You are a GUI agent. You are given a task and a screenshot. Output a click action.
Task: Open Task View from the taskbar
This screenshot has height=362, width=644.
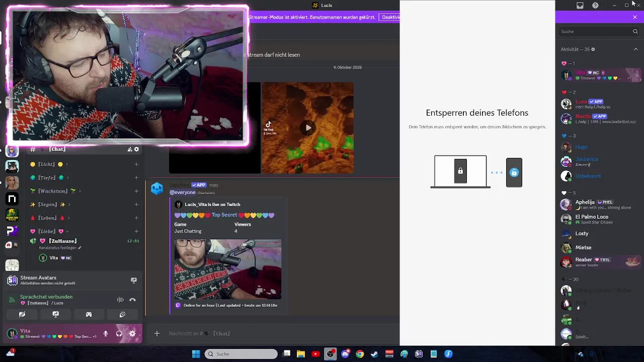[x=286, y=354]
